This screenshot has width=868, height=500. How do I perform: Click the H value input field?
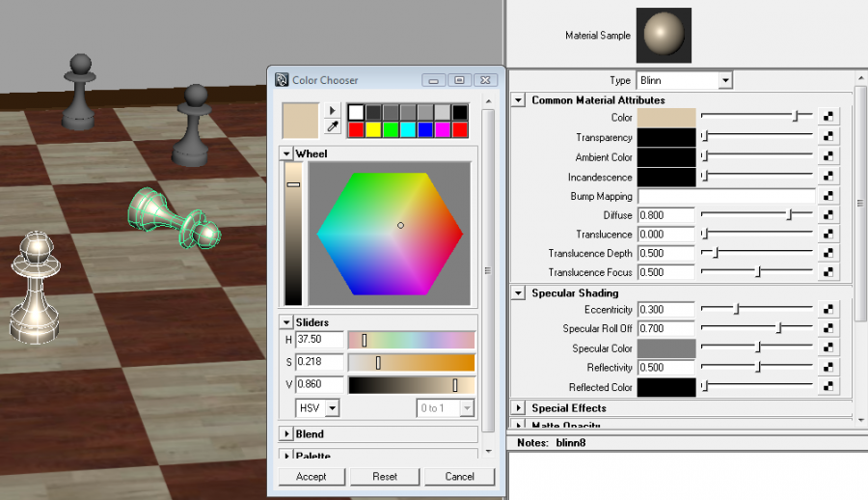click(320, 340)
